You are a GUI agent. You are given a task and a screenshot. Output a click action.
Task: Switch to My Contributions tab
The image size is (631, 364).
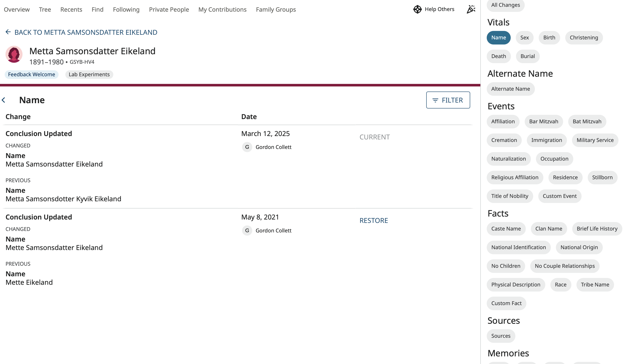[222, 10]
